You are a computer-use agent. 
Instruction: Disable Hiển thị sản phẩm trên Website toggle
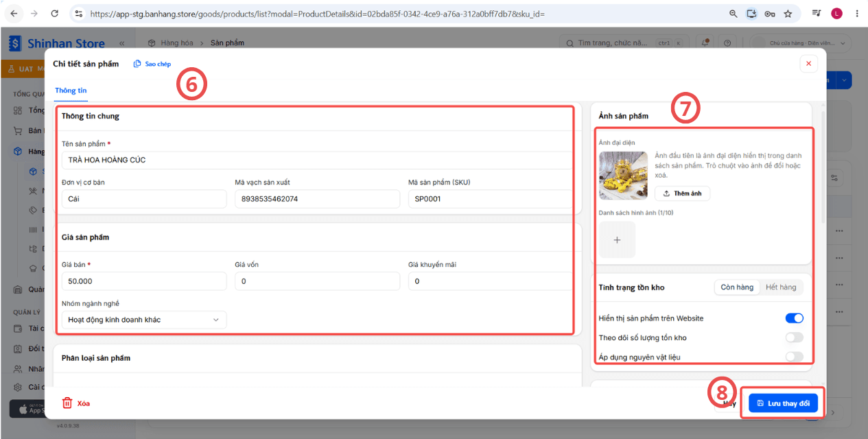[x=794, y=318]
